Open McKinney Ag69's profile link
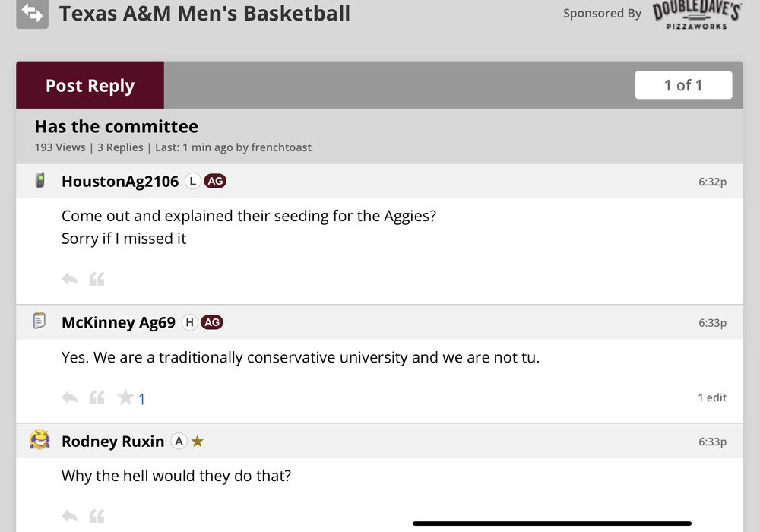The height and width of the screenshot is (532, 760). [x=119, y=322]
